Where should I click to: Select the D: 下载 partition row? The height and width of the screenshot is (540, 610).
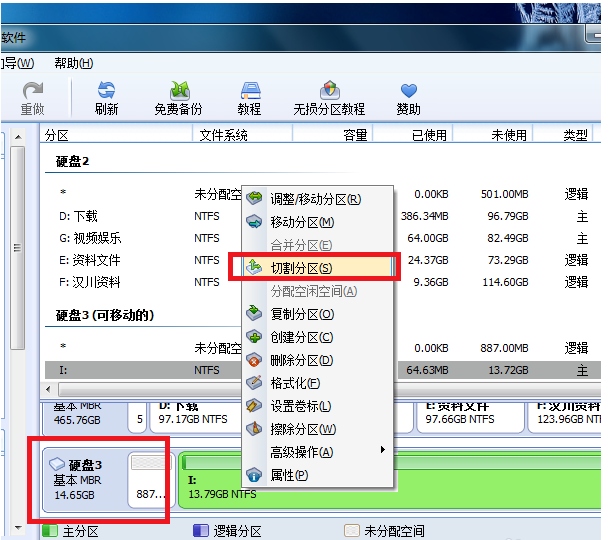coord(323,216)
